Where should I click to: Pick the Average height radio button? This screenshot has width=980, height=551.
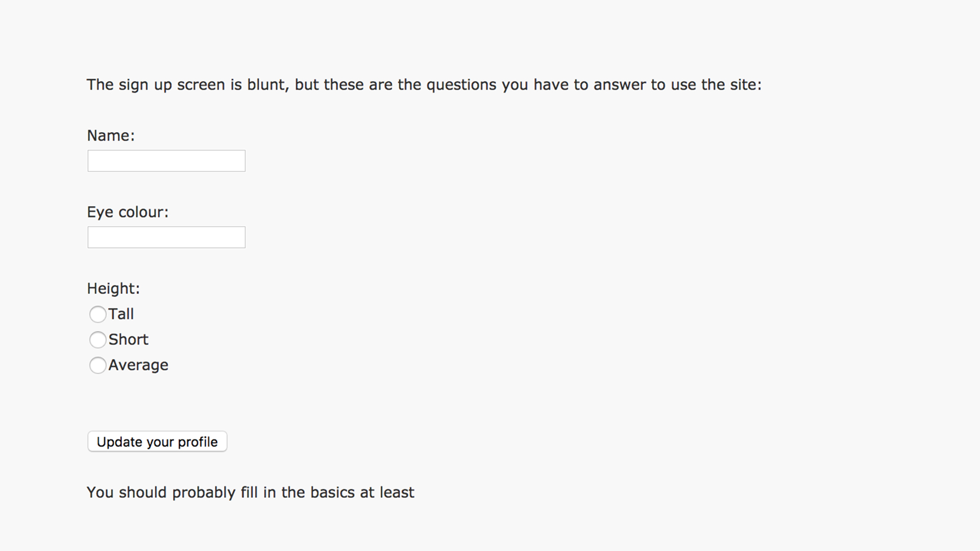pyautogui.click(x=97, y=365)
